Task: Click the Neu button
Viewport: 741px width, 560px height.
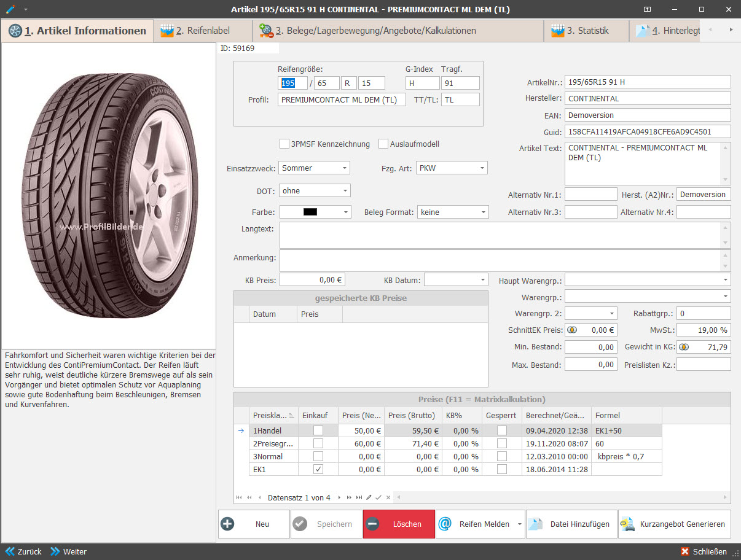Action: [x=254, y=524]
